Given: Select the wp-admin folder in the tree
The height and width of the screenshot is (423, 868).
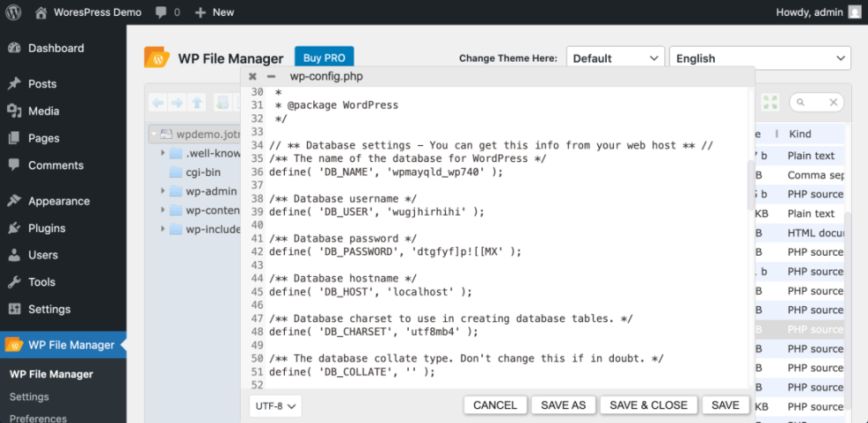Looking at the screenshot, I should [x=204, y=192].
